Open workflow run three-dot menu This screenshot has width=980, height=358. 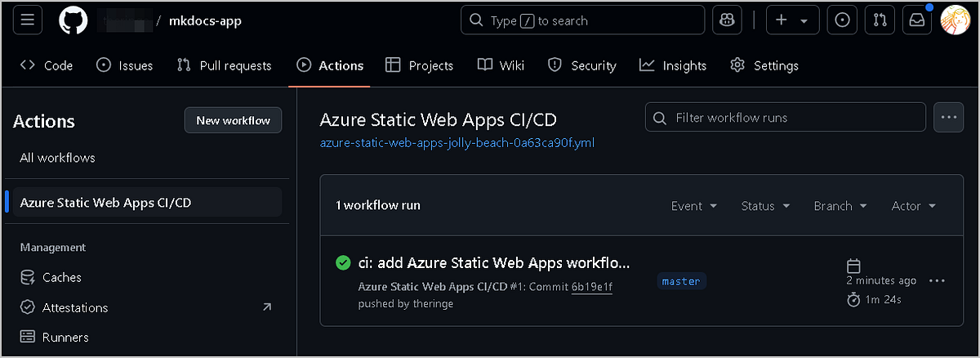[937, 281]
